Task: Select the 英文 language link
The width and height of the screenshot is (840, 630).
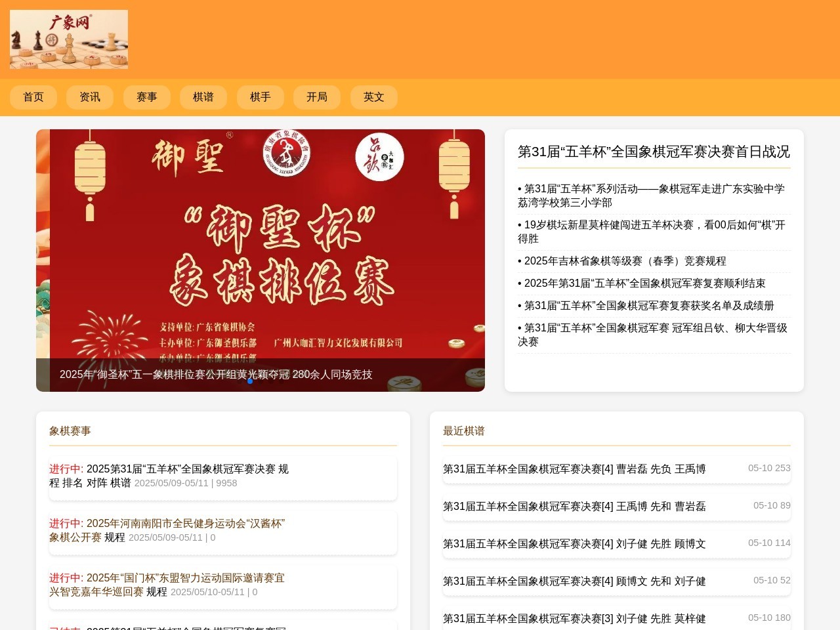Action: coord(374,97)
